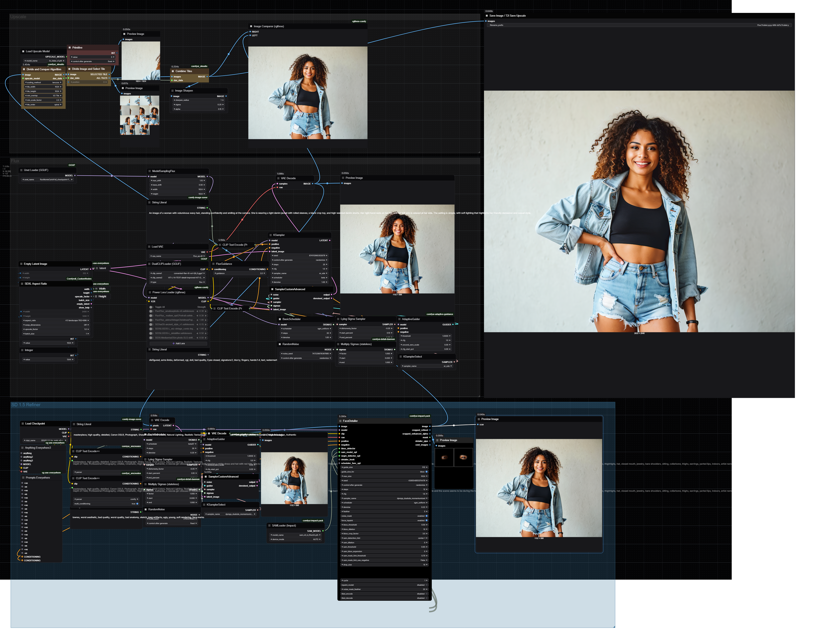Click the Divide and Conquer Algorithm title icon

click(24, 69)
